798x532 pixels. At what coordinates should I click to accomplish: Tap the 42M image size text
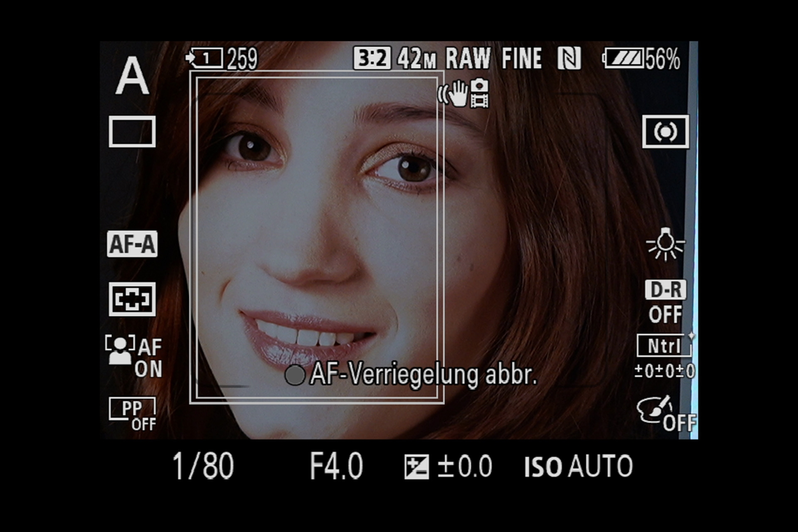point(417,59)
